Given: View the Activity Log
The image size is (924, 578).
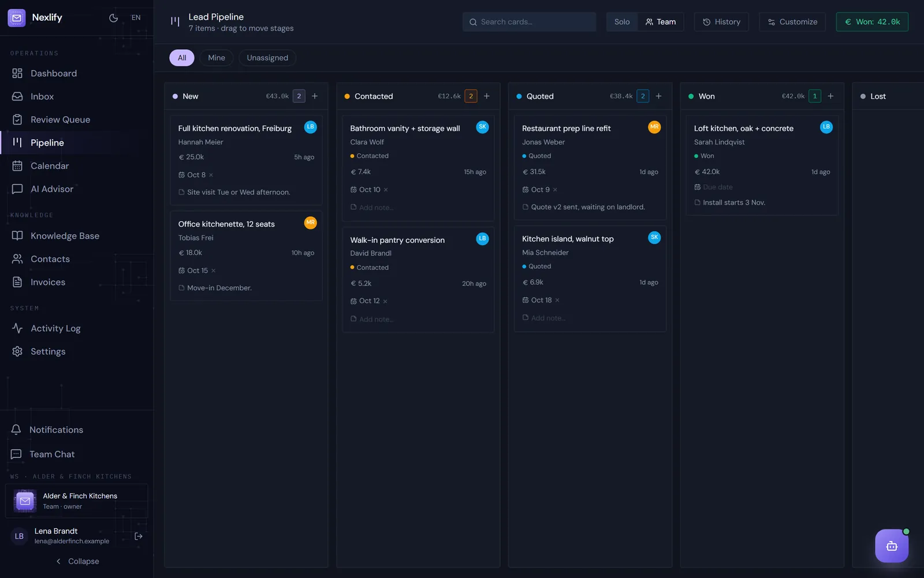Looking at the screenshot, I should 77,328.
